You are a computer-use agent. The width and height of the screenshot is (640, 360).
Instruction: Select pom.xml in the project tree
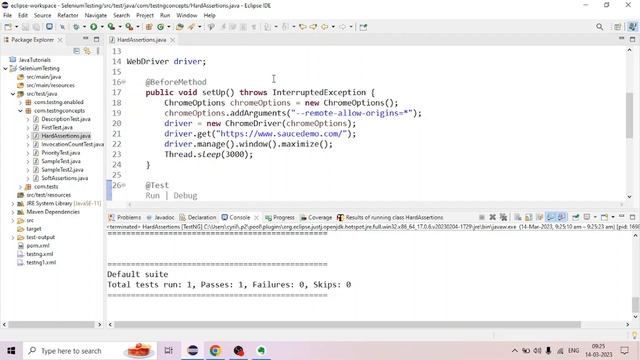pyautogui.click(x=38, y=246)
